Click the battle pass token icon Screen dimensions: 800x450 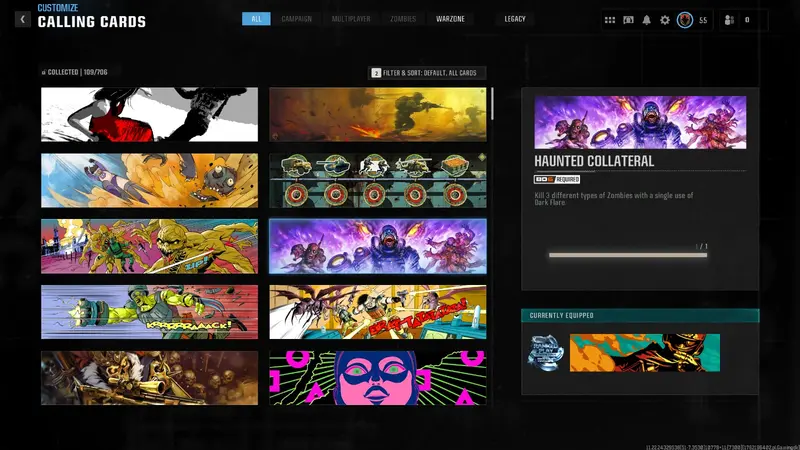pos(628,19)
